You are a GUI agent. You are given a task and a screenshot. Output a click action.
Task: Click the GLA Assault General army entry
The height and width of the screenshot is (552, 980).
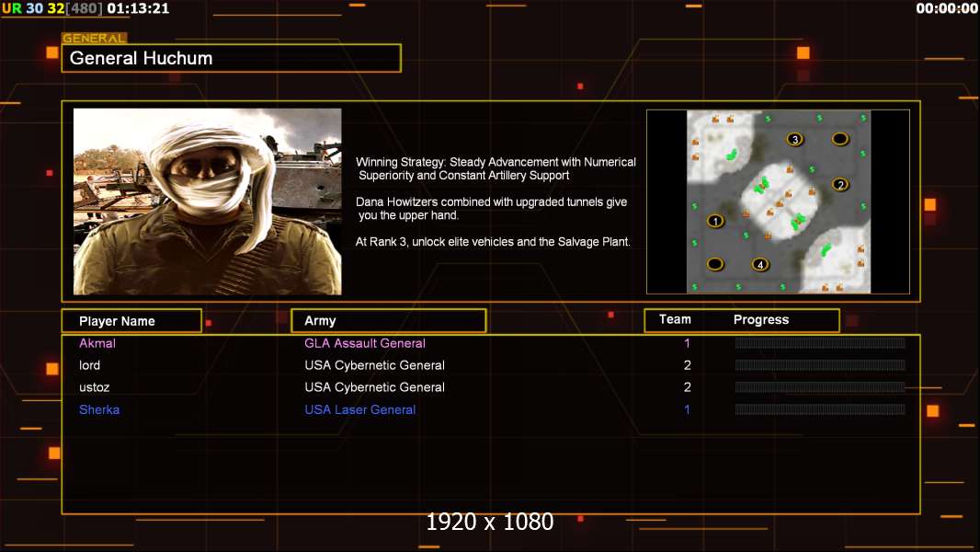pos(364,343)
